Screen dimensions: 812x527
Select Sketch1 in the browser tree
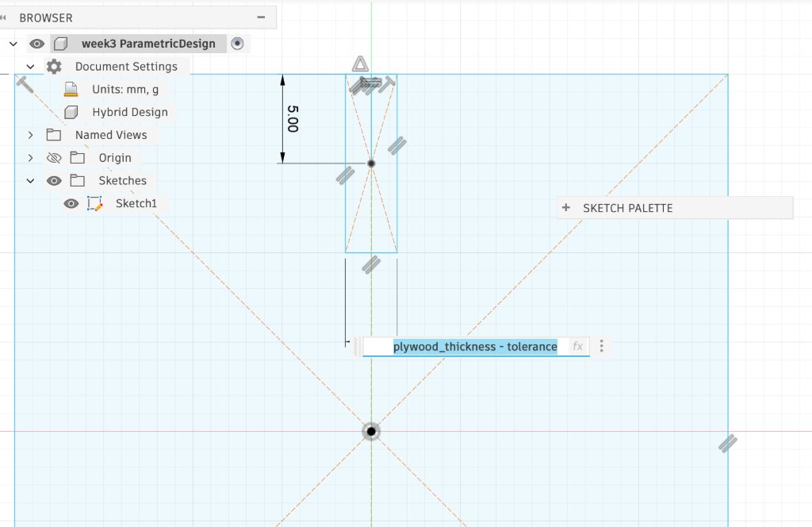tap(136, 203)
